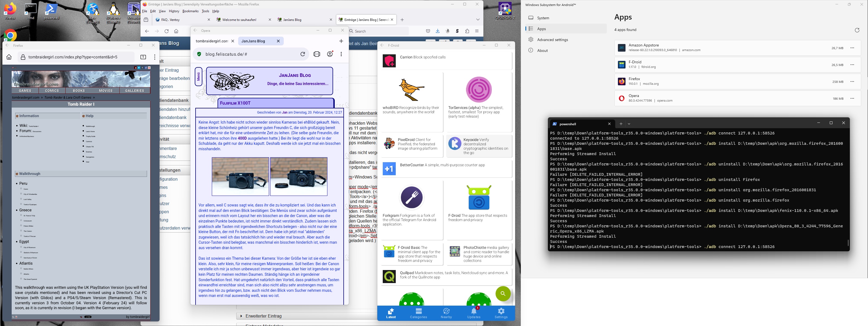This screenshot has width=868, height=326.
Task: Open more options for F-Droid app row
Action: click(852, 65)
